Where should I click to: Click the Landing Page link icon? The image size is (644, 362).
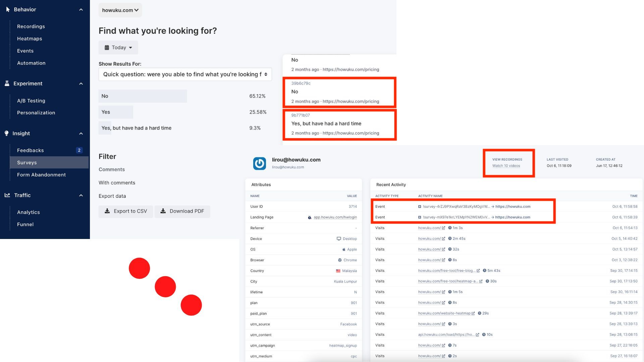tap(310, 218)
